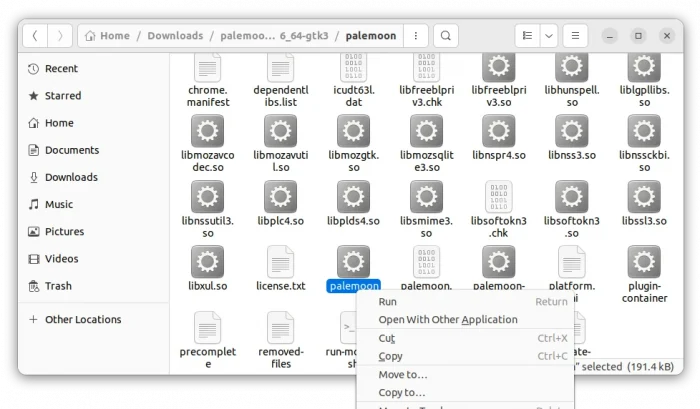Open Recent in the sidebar
Image resolution: width=700 pixels, height=409 pixels.
pyautogui.click(x=61, y=69)
